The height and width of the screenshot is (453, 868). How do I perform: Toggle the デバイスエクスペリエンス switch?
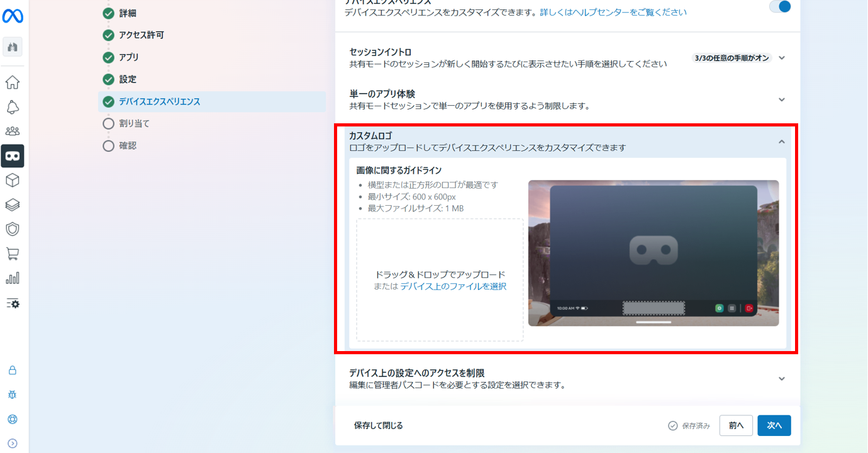pos(780,6)
